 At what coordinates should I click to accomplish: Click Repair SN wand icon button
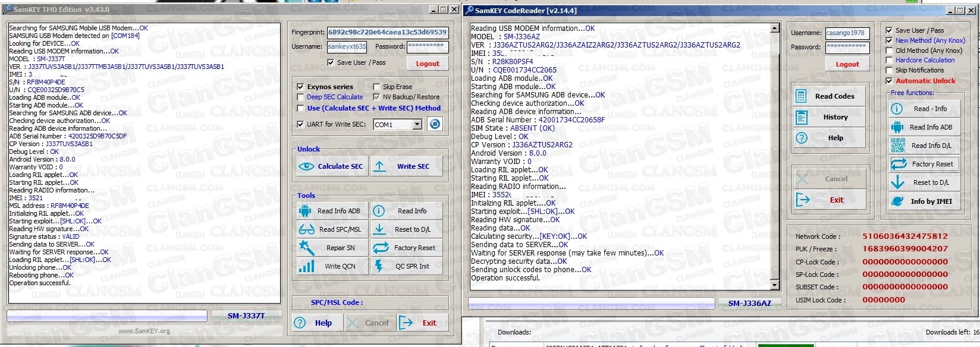(x=332, y=248)
